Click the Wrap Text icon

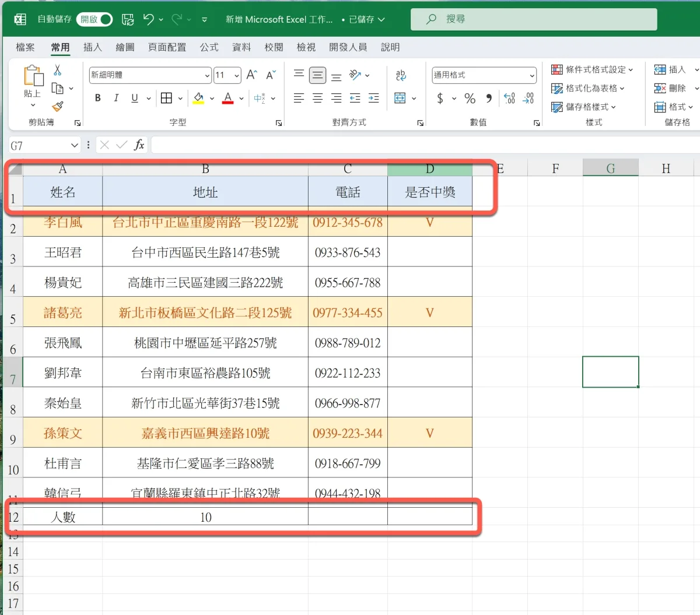(x=401, y=75)
